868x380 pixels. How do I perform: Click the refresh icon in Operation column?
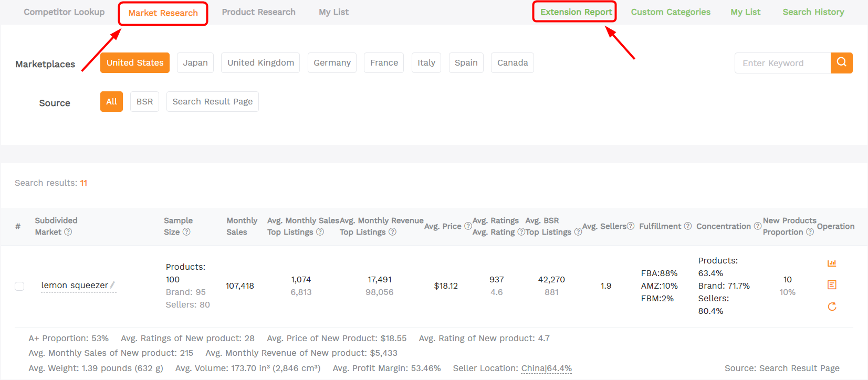[x=832, y=307]
